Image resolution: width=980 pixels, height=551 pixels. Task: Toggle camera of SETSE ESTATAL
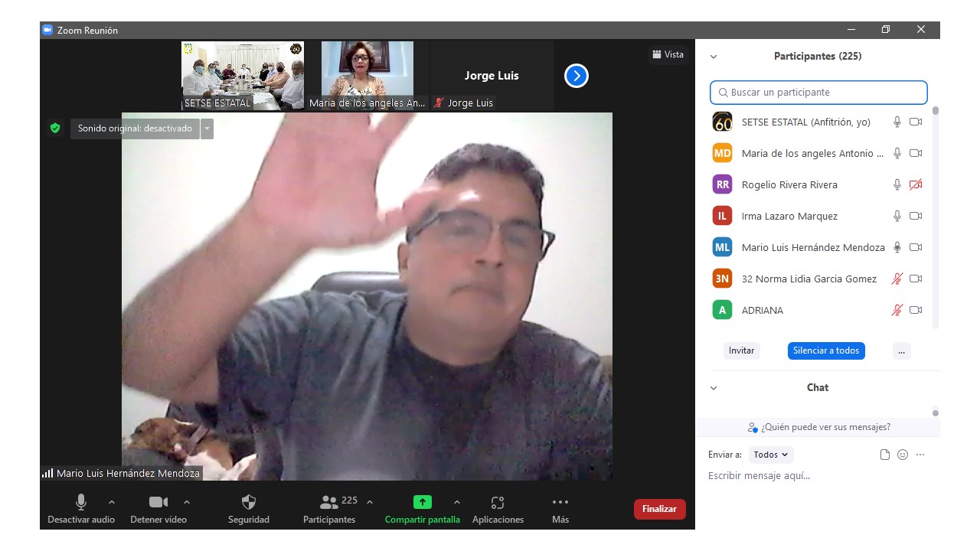(916, 122)
